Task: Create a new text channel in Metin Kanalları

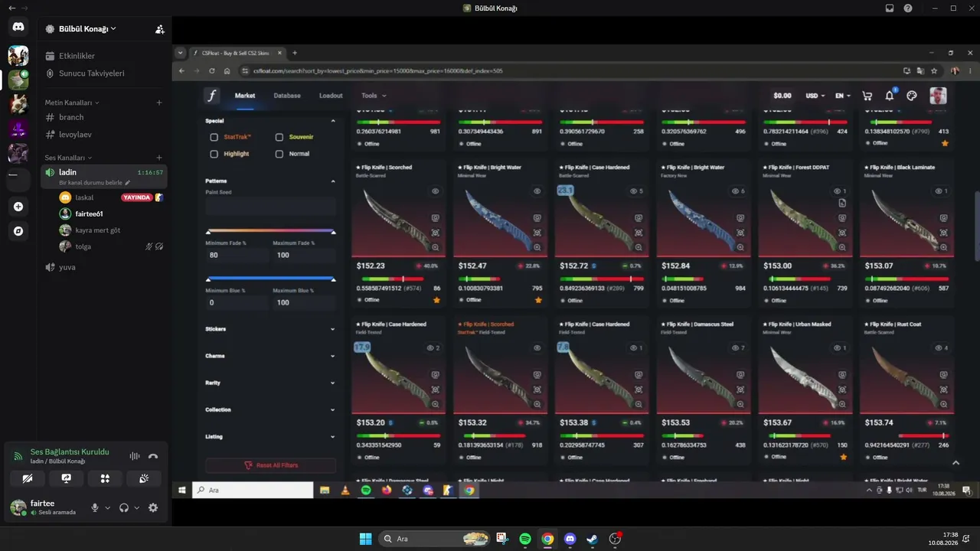Action: click(x=159, y=103)
